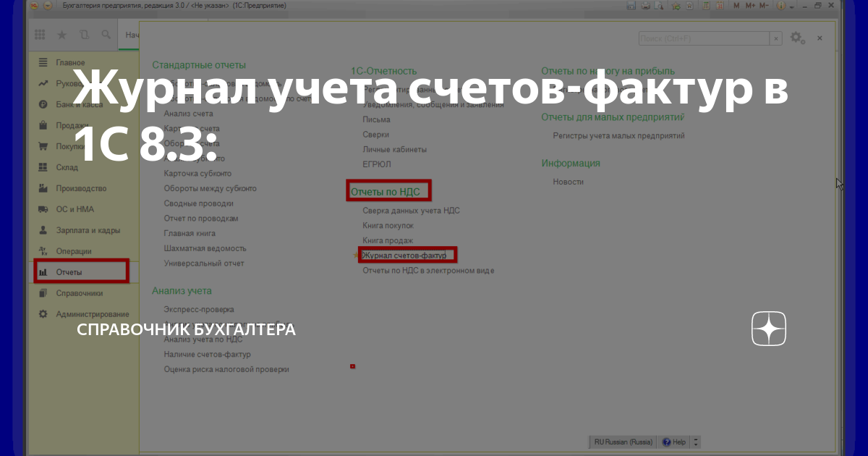Select the Отчеты section in sidebar
Viewport: 868px width, 456px height.
click(80, 272)
